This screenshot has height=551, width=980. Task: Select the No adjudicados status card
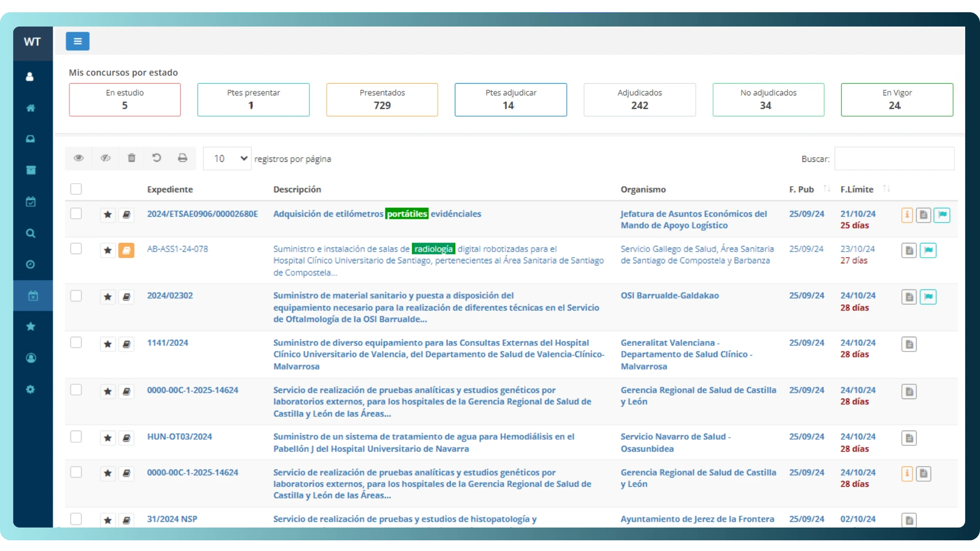pos(768,99)
